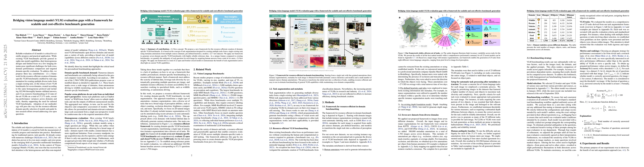Click the T5 color wheel icon

[486, 21]
